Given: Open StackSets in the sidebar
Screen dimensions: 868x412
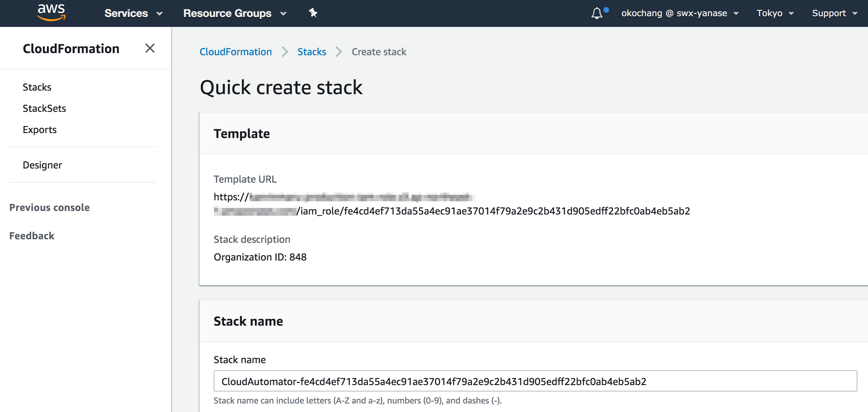Looking at the screenshot, I should [44, 108].
